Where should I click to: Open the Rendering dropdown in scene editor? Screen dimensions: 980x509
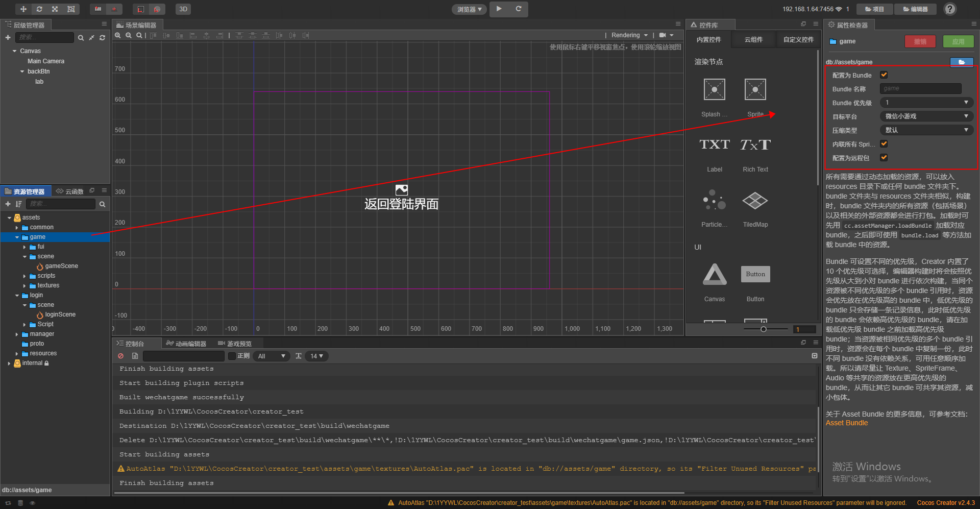tap(629, 35)
